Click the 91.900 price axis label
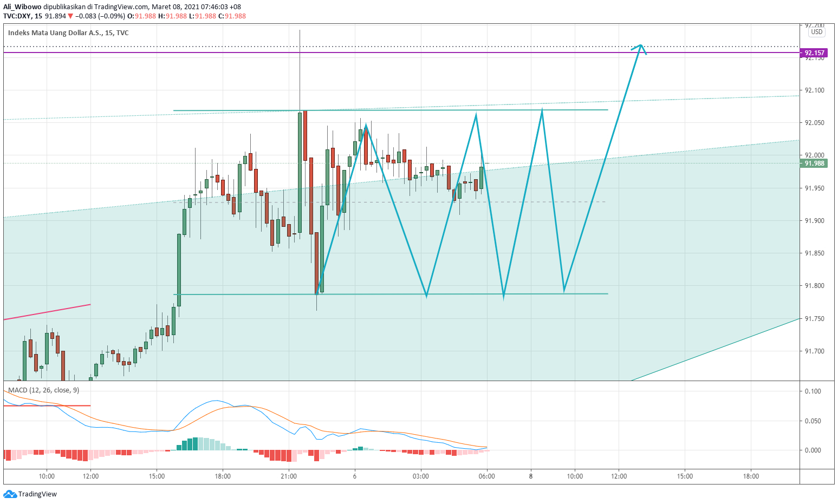 tap(814, 221)
